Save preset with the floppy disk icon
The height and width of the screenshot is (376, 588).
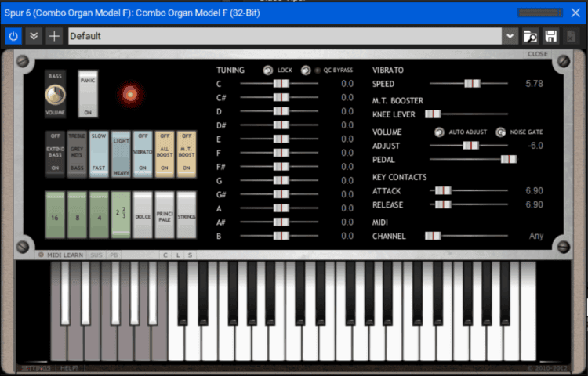(550, 36)
